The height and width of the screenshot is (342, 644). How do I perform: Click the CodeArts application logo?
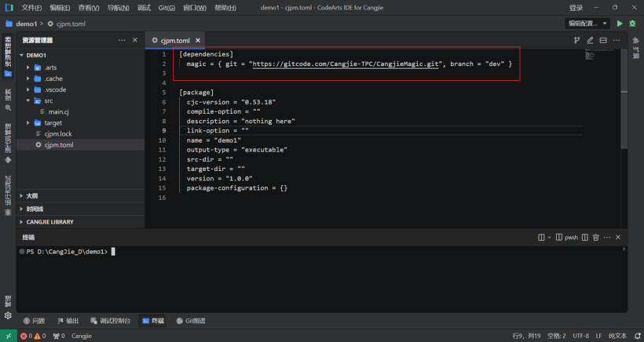(x=9, y=7)
